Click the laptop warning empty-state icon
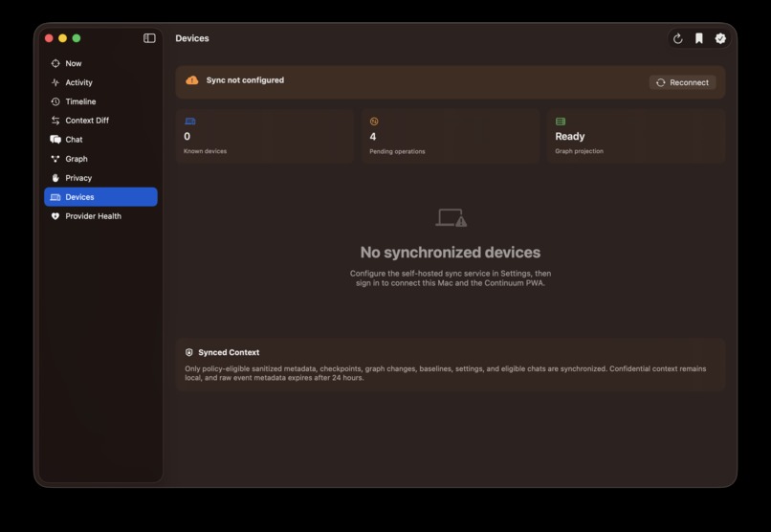The image size is (771, 532). pyautogui.click(x=451, y=218)
